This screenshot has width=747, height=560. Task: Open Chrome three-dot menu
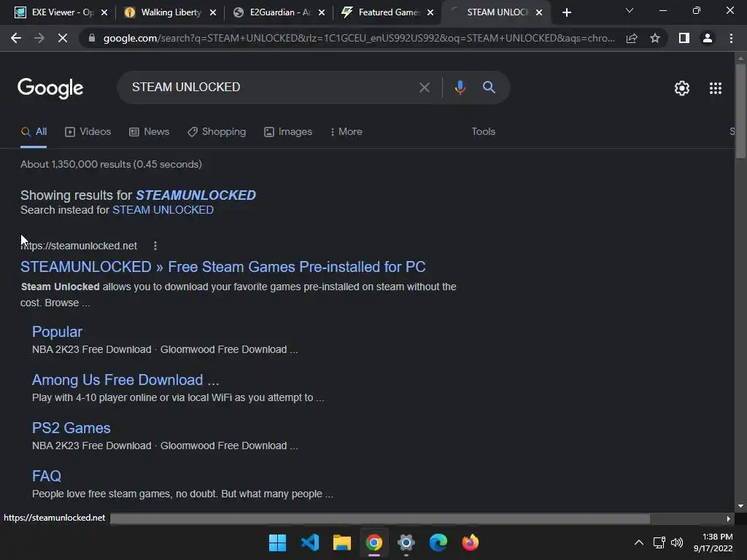(x=731, y=38)
